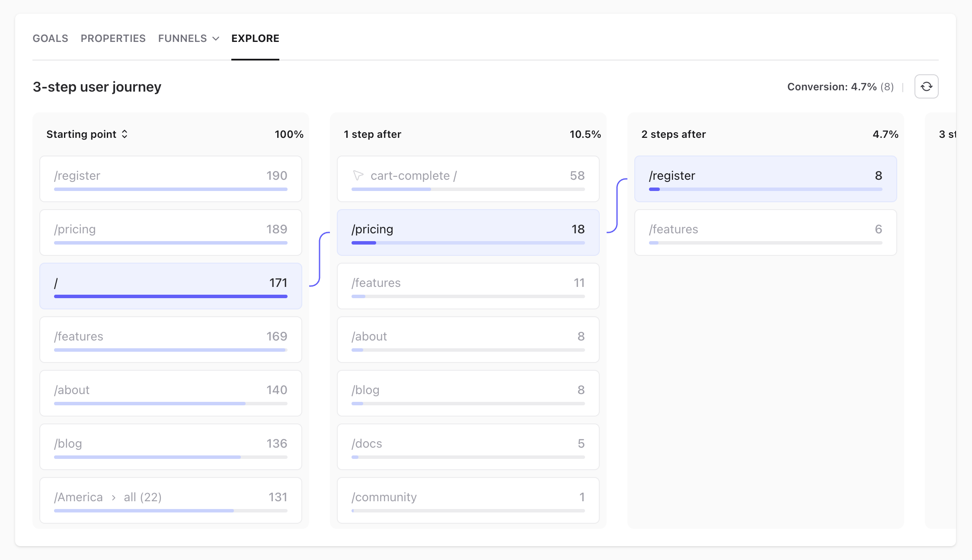This screenshot has height=560, width=972.
Task: Switch to the Goals tab
Action: (x=50, y=38)
